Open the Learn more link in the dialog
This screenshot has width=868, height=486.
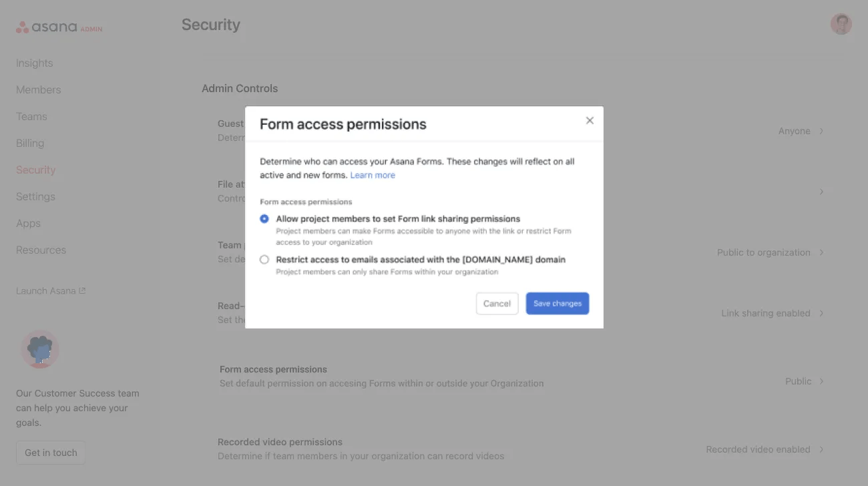point(372,175)
